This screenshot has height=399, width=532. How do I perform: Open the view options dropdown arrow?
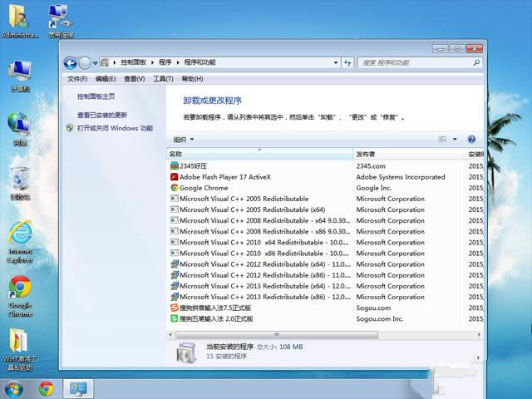click(x=454, y=139)
